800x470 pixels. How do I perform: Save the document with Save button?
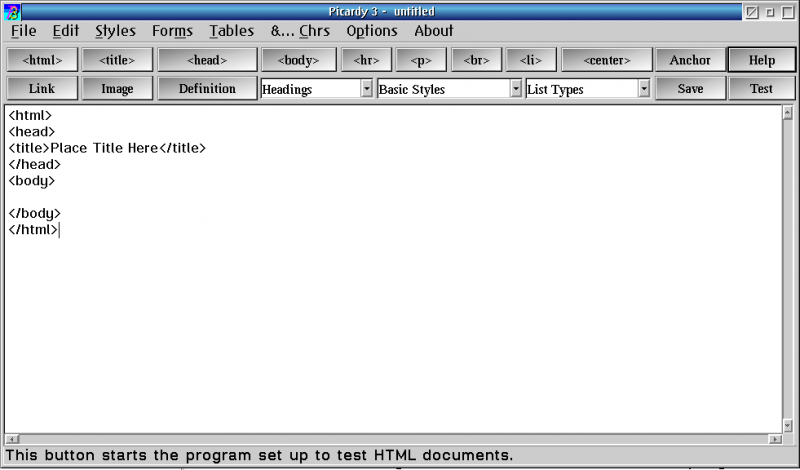690,89
